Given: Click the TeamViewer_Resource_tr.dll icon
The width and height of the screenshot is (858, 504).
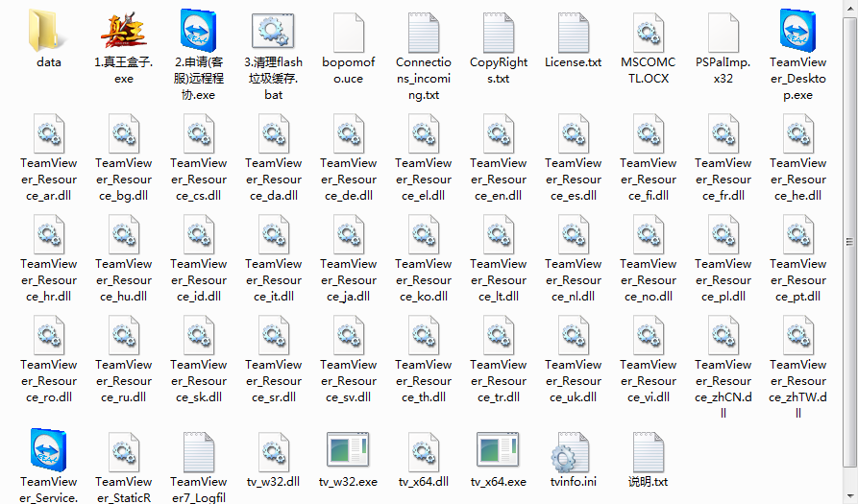Looking at the screenshot, I should [499, 334].
